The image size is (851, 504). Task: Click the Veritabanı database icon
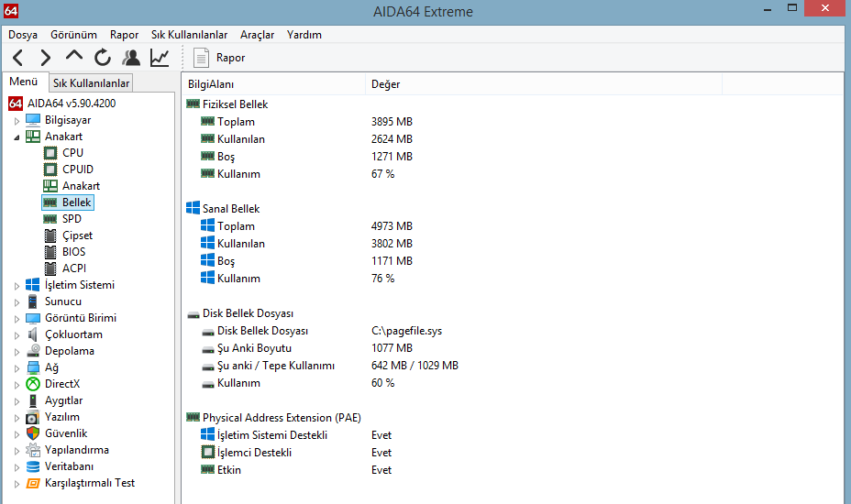click(33, 466)
